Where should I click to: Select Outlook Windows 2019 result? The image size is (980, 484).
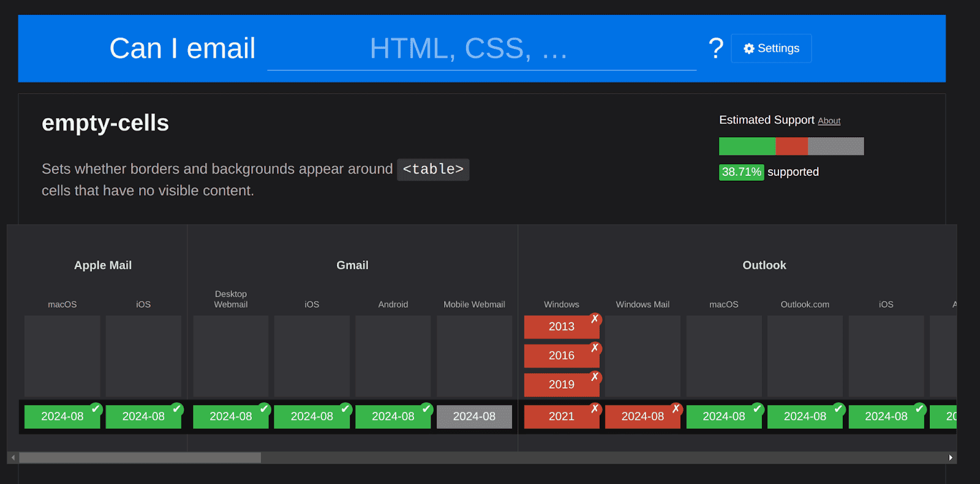(562, 384)
